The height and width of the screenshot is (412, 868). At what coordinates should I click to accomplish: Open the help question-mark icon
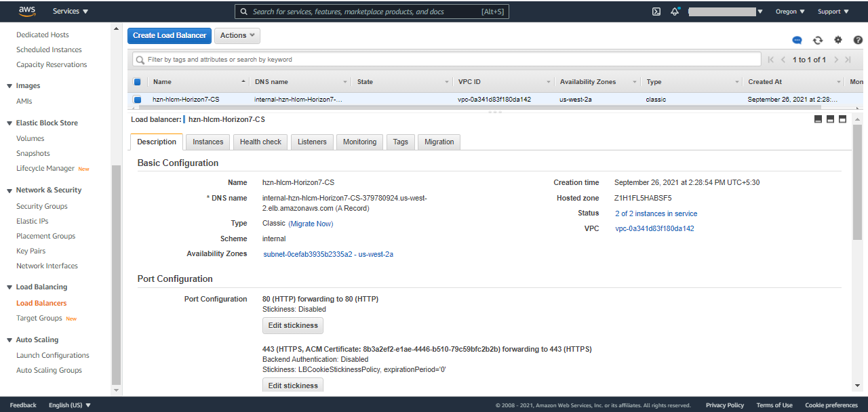pos(858,40)
